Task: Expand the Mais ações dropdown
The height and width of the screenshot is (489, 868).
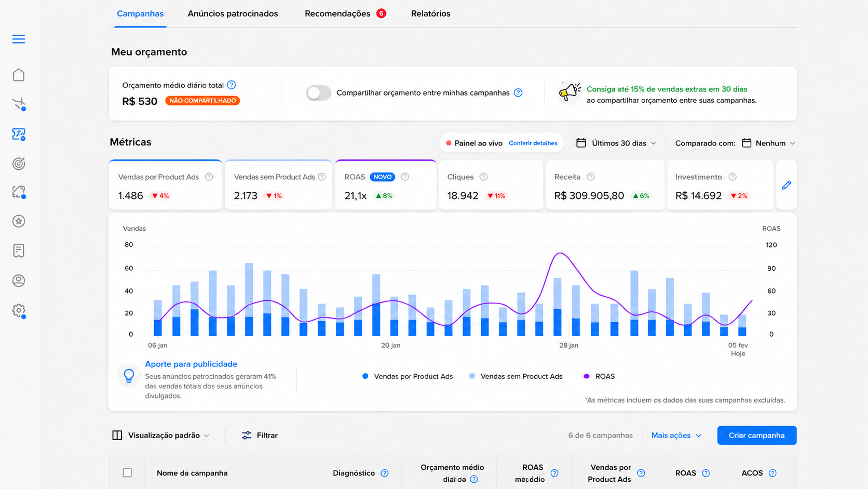Action: (676, 435)
